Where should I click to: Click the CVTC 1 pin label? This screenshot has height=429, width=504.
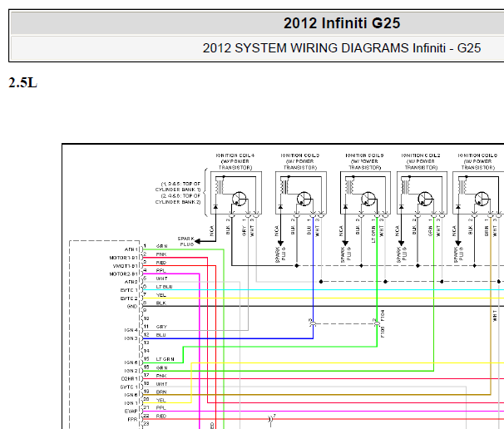pyautogui.click(x=129, y=387)
